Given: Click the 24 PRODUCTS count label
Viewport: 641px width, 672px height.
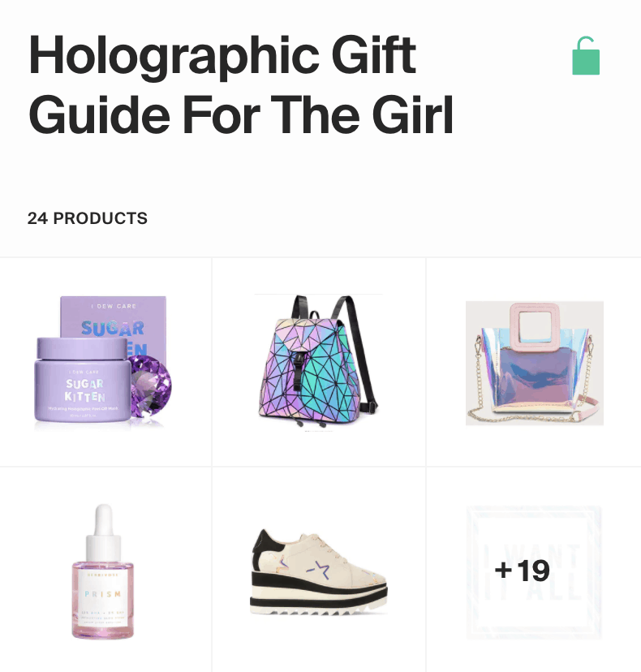Looking at the screenshot, I should 88,218.
